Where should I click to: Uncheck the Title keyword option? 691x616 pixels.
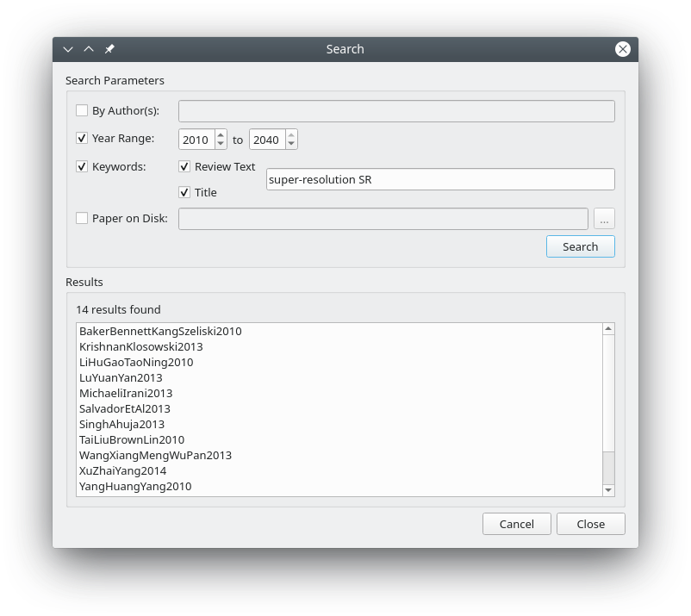184,192
